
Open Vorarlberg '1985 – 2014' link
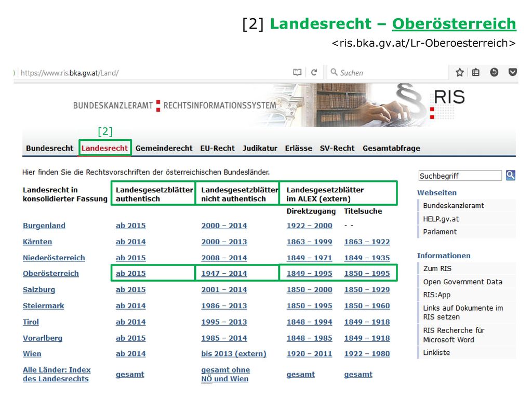224,338
